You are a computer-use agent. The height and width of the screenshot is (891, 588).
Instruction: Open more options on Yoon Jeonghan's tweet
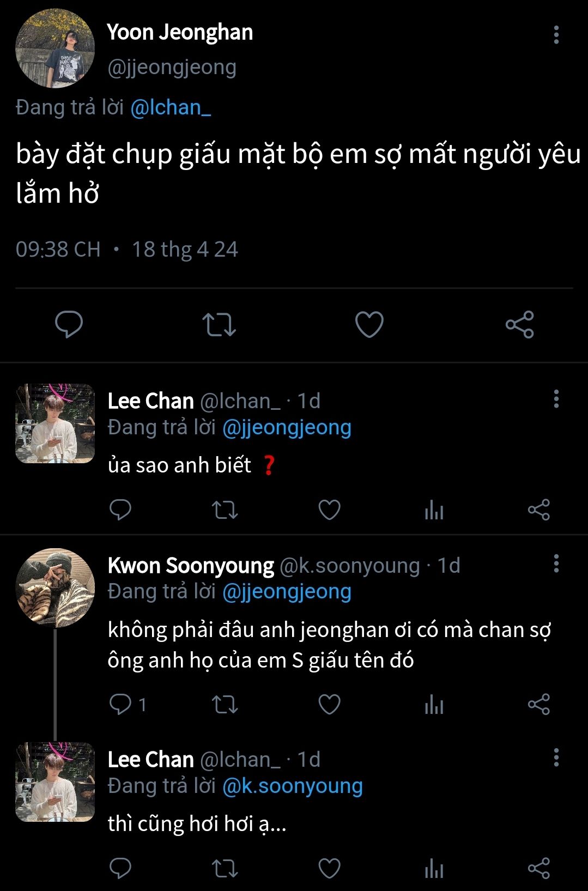(556, 34)
